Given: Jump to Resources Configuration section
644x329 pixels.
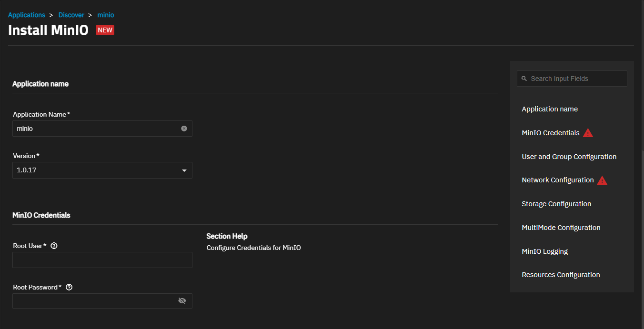Looking at the screenshot, I should [x=561, y=275].
